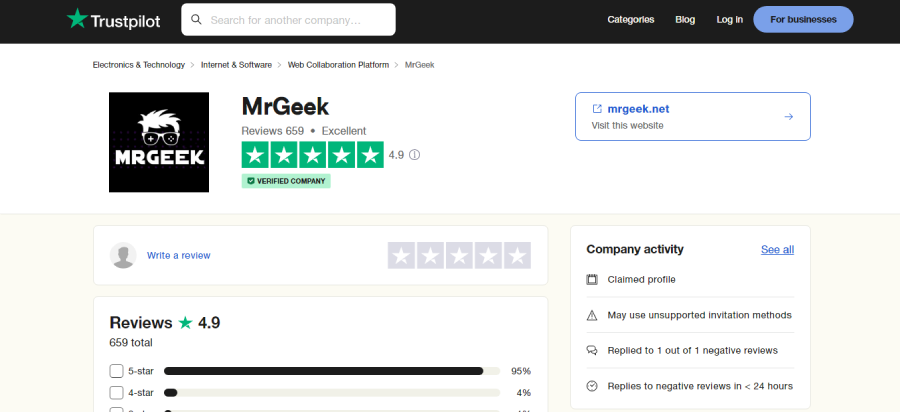Visit the mrgeek.net website link
This screenshot has height=412, width=900.
pos(638,109)
